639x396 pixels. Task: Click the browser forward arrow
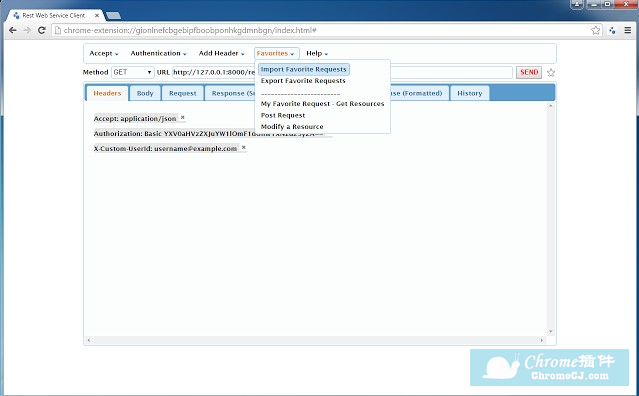coord(27,30)
